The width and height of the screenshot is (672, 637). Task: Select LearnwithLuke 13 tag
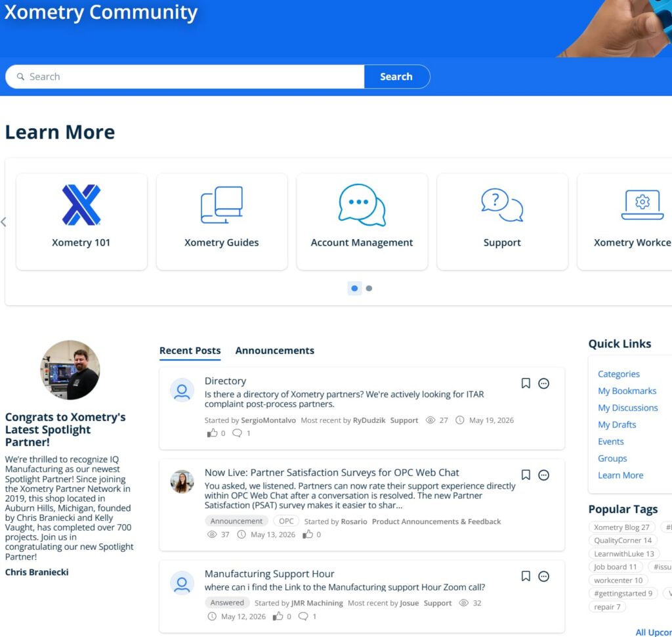[624, 554]
